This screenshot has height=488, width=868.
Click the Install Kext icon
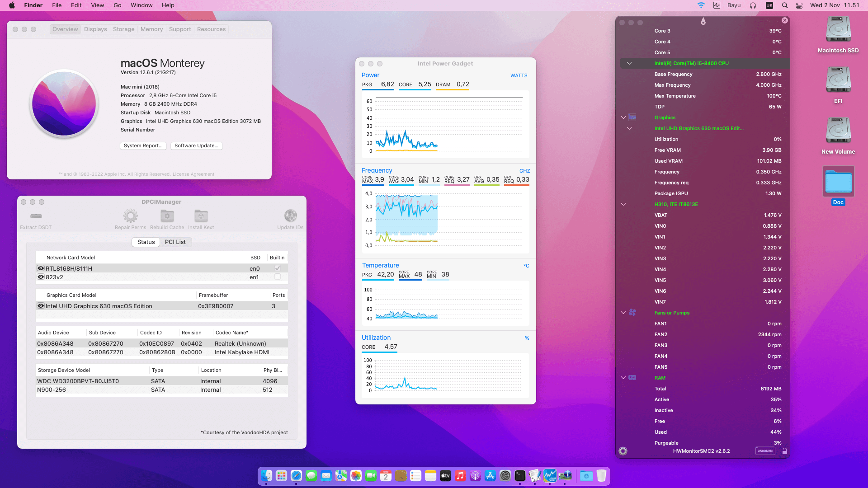(201, 216)
